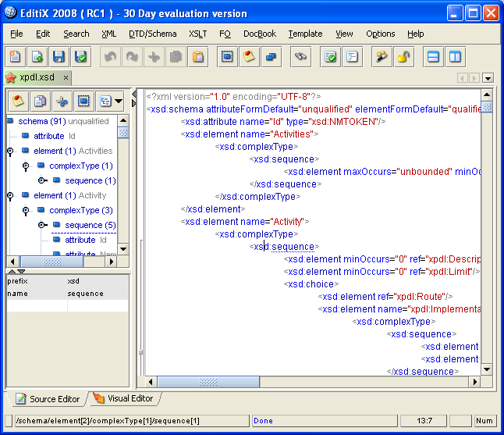Click the Copy toolbar icon
Screen dimensions: 504x435
[x=176, y=57]
